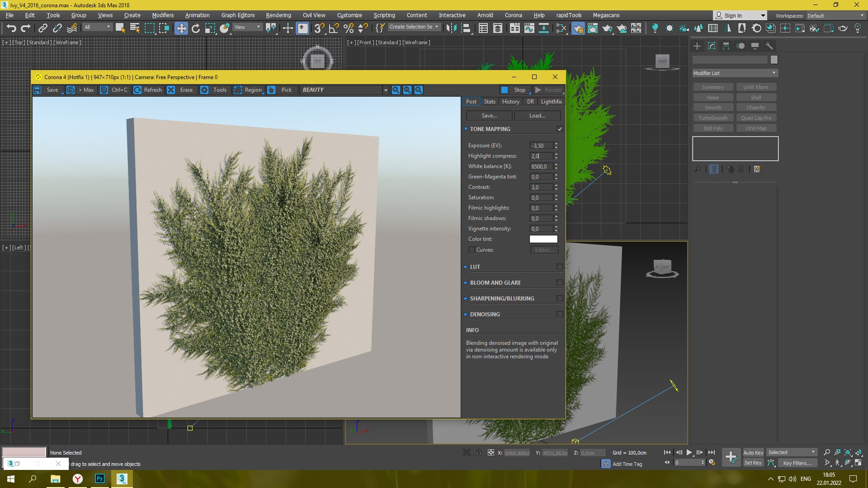Open the Graph Editors menu

238,15
